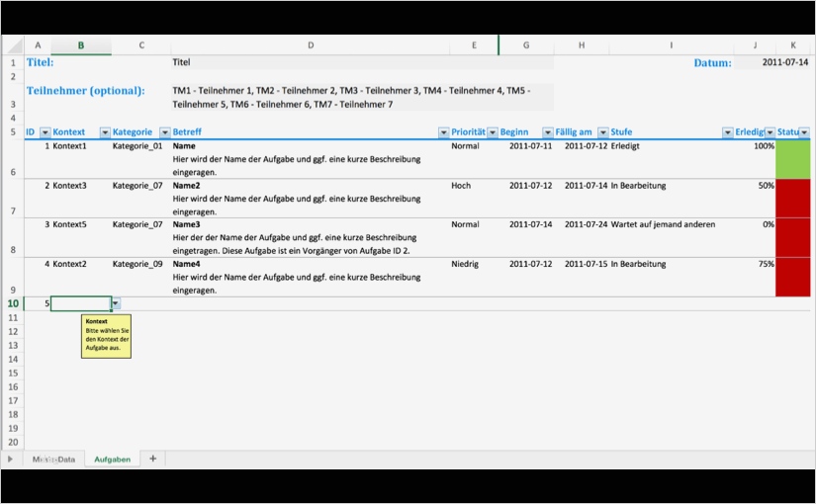
Task: Click the Kontext3 cell
Action: click(81, 199)
